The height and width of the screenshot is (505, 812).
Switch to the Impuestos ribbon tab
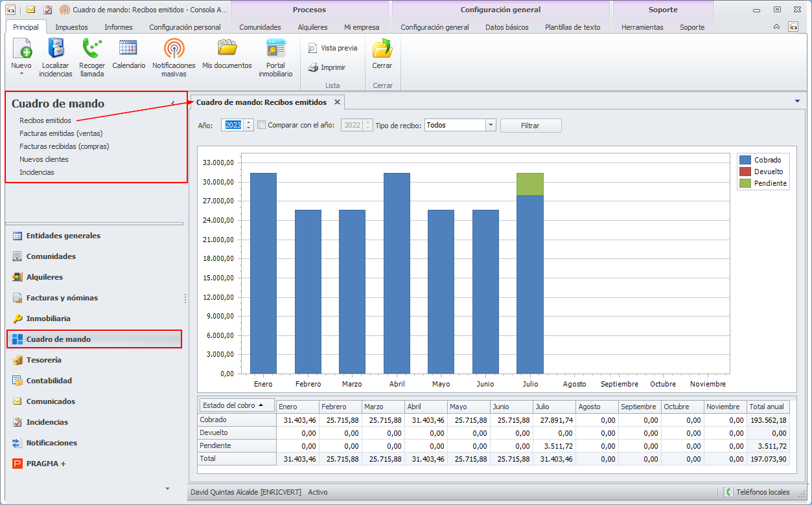[71, 27]
